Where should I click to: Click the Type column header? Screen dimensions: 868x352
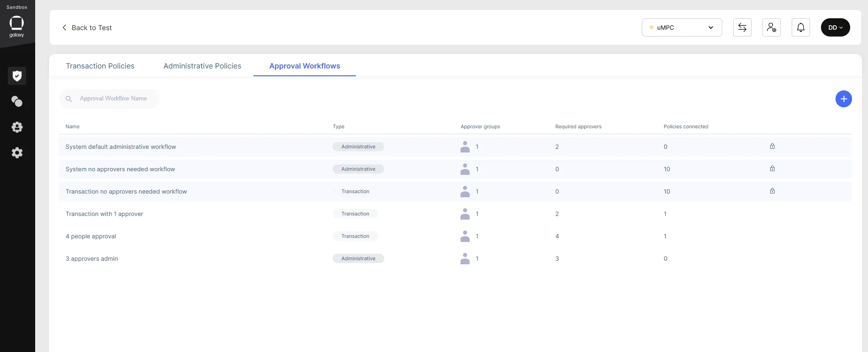pos(339,126)
